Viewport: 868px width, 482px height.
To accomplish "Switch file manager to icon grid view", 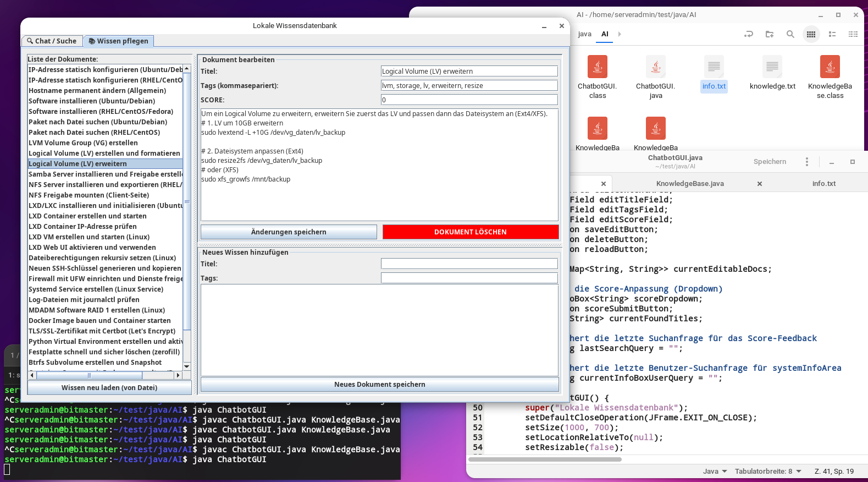I will coord(811,34).
